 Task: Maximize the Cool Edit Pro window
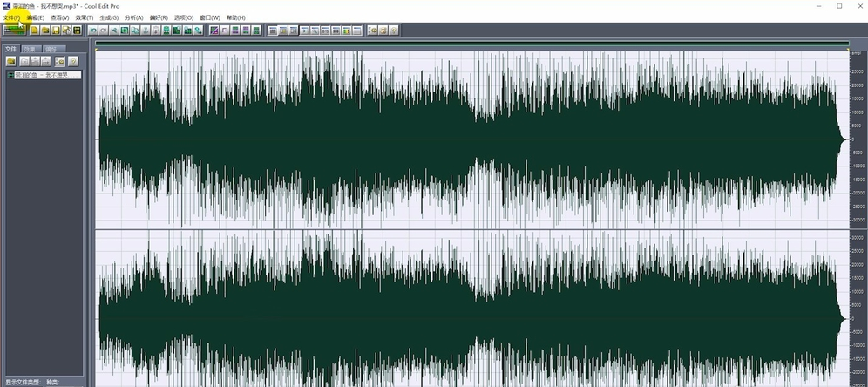click(x=839, y=6)
